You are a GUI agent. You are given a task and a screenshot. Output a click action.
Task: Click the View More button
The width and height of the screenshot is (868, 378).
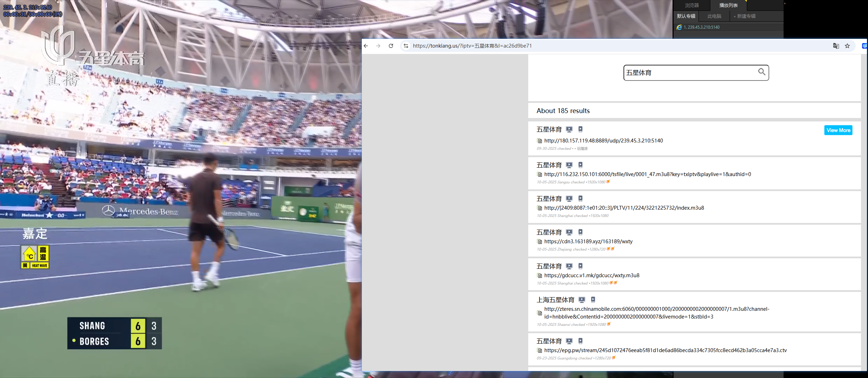coord(838,130)
